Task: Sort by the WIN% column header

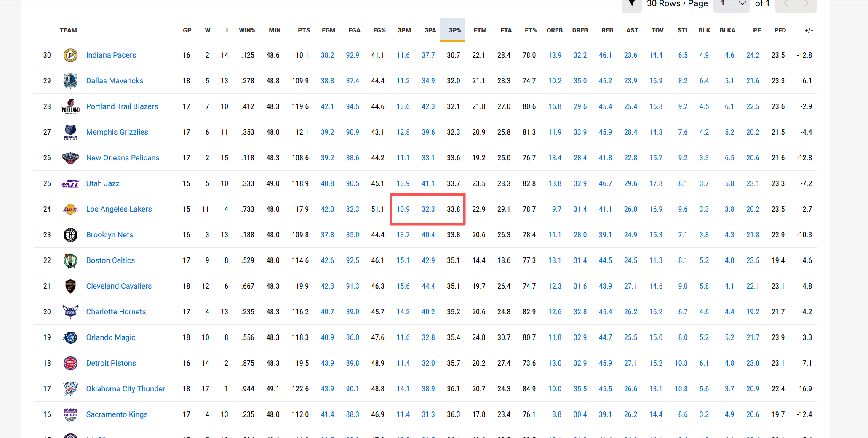Action: click(247, 30)
